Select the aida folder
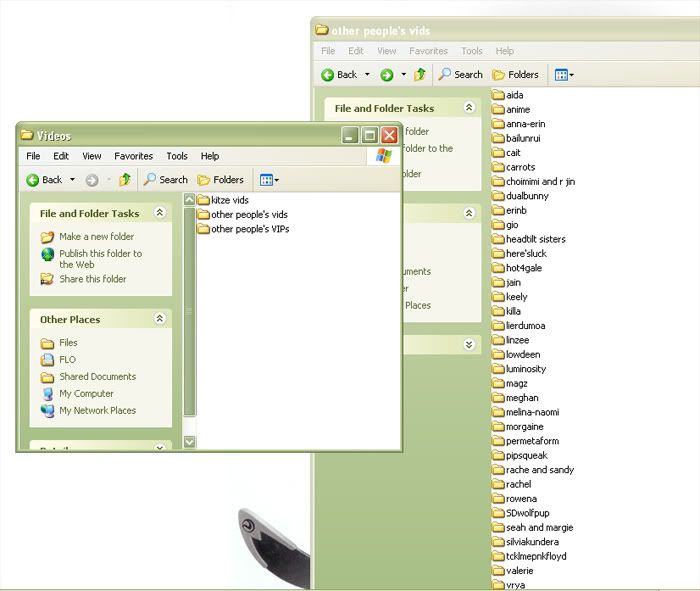This screenshot has height=591, width=700. pos(508,95)
